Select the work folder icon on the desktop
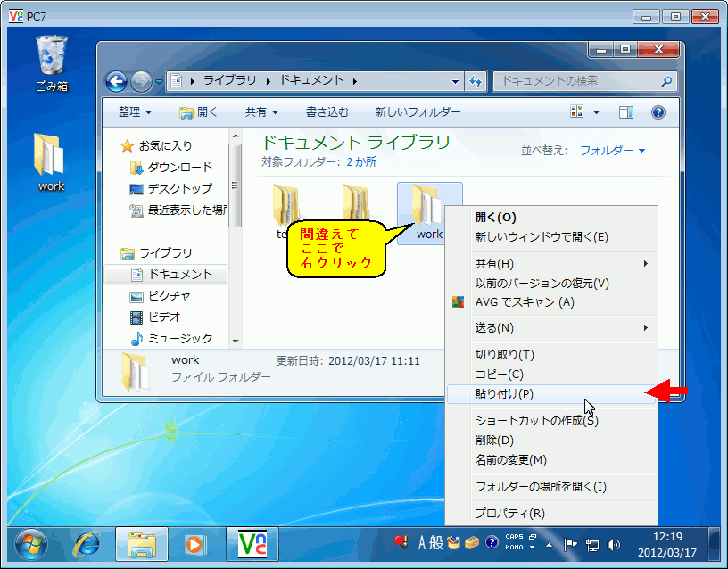 (49, 152)
